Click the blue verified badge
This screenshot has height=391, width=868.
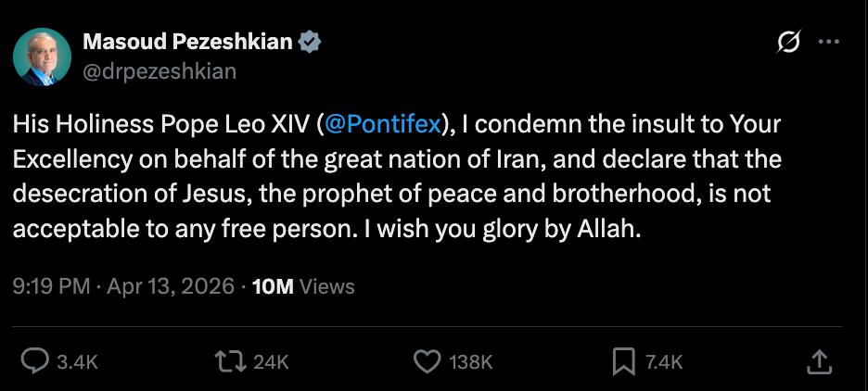click(311, 42)
